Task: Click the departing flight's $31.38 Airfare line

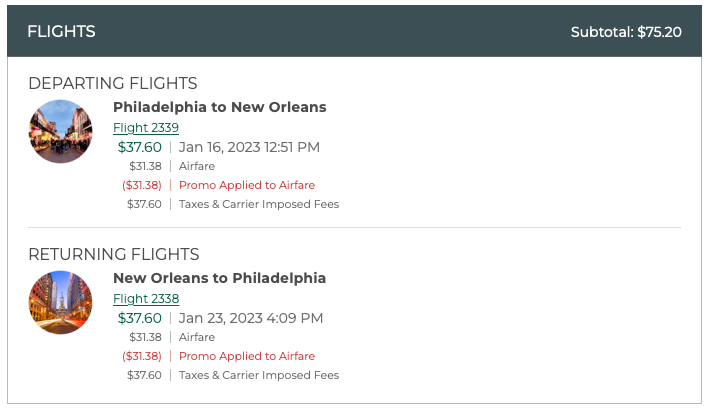Action: (x=197, y=166)
